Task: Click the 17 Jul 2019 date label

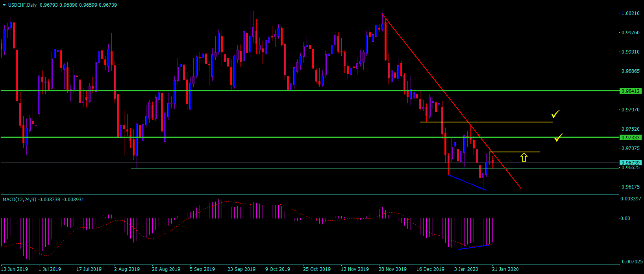Action: [89, 269]
